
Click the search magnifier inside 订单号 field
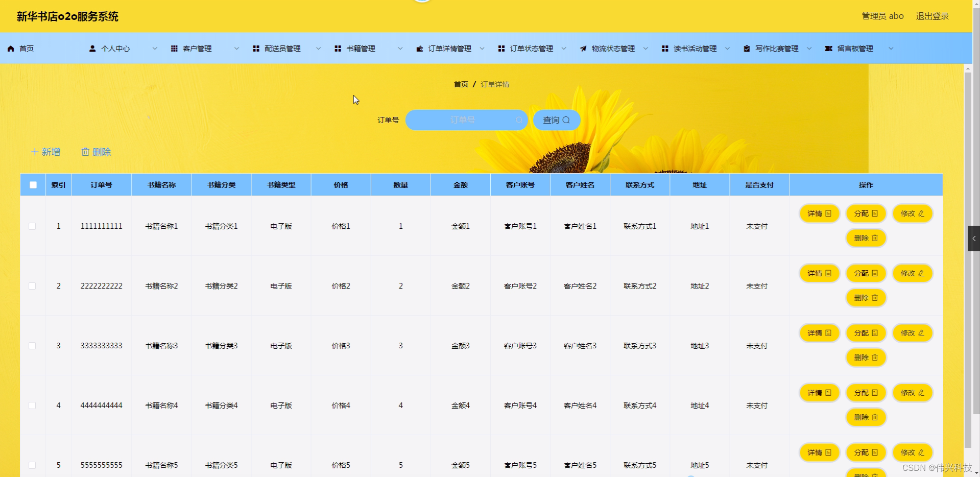(x=519, y=120)
